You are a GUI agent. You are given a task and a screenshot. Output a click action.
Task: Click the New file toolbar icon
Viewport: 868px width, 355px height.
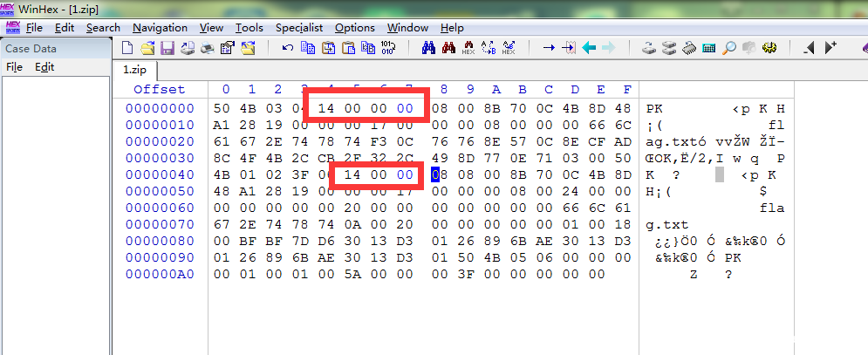(x=127, y=48)
